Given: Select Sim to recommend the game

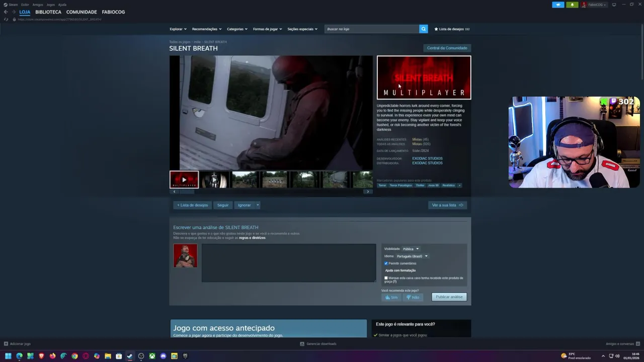Looking at the screenshot, I should point(391,297).
